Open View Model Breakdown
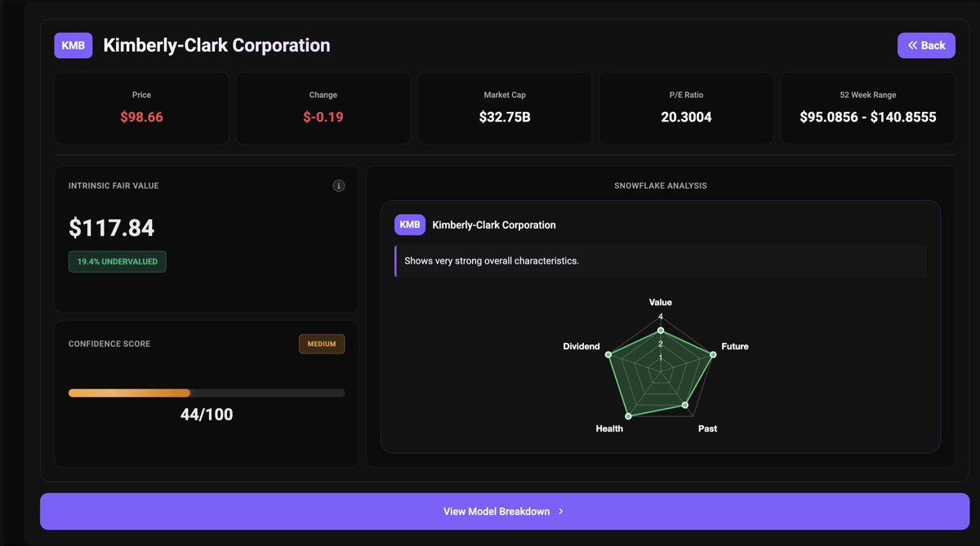The height and width of the screenshot is (546, 980). pos(505,512)
